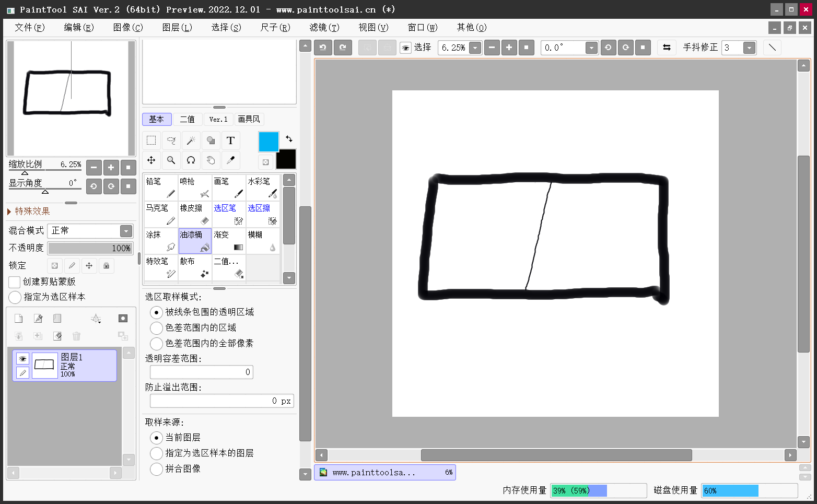Switch to the 二值 tool tab
This screenshot has height=504, width=817.
pyautogui.click(x=188, y=120)
